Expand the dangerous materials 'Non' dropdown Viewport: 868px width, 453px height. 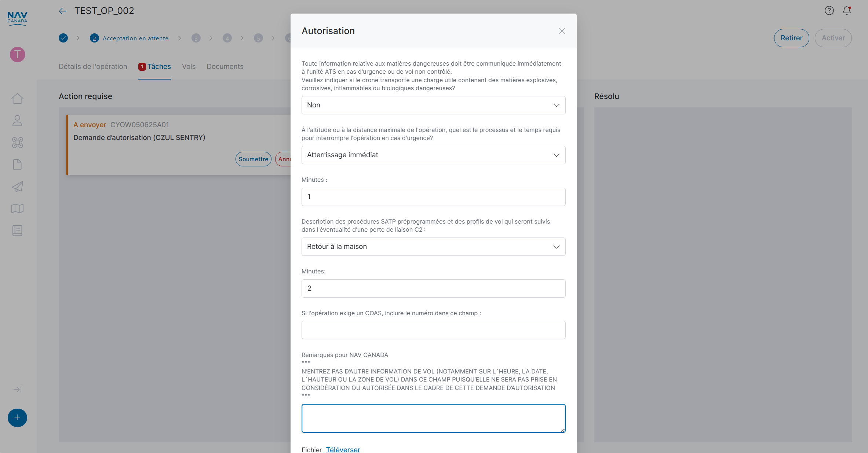click(x=433, y=105)
